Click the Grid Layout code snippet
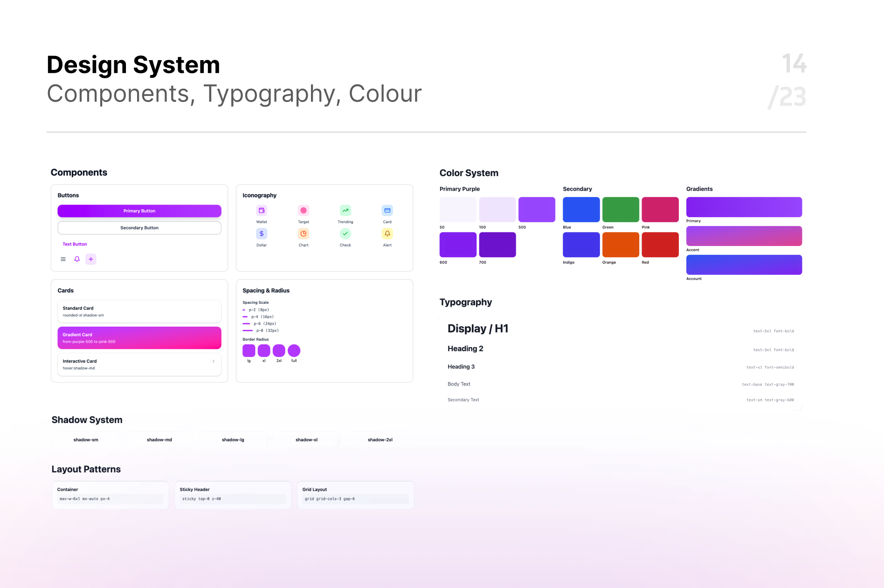Image resolution: width=884 pixels, height=588 pixels. (x=356, y=499)
